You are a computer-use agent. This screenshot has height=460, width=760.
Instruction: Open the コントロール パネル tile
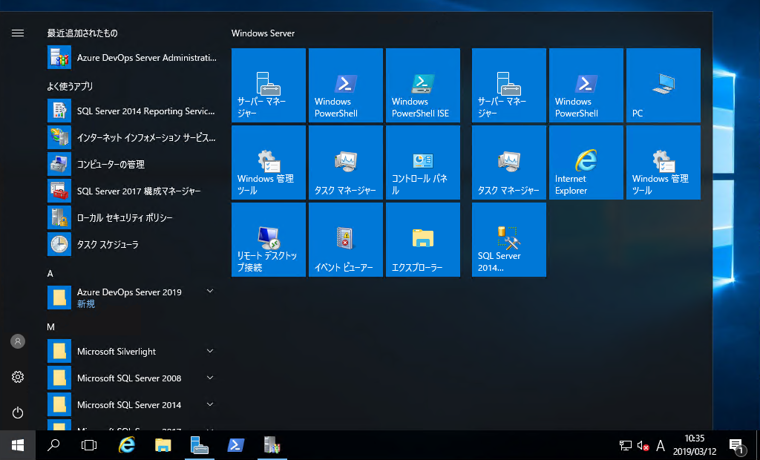pos(423,162)
